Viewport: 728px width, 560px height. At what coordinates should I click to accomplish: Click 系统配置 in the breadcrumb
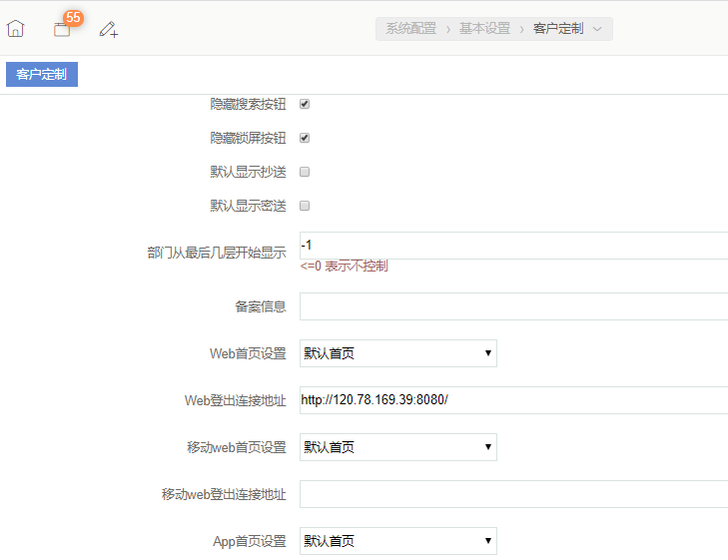[x=410, y=29]
